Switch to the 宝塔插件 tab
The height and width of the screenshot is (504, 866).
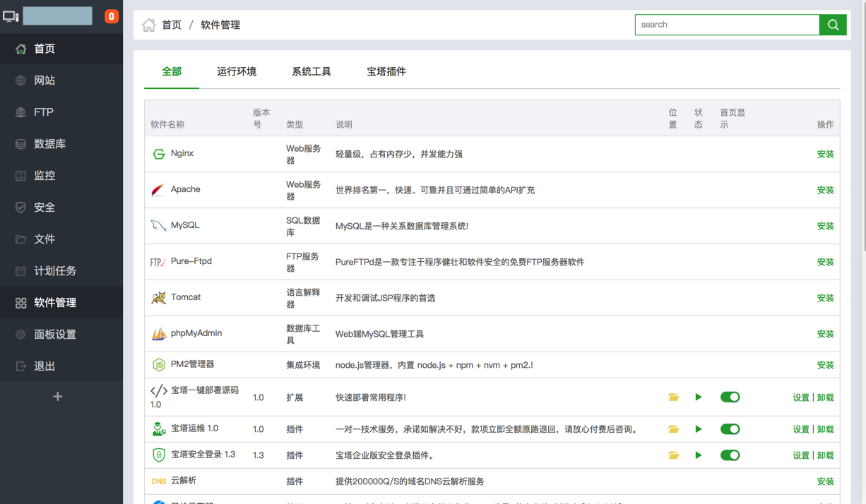[x=386, y=71]
